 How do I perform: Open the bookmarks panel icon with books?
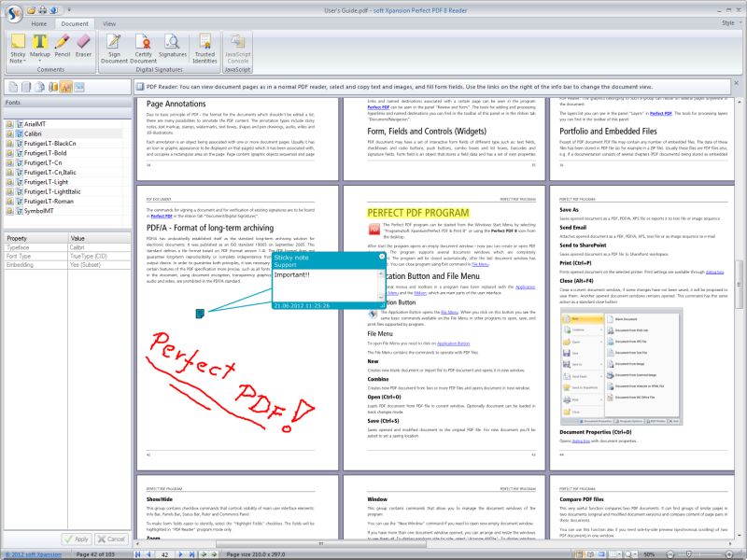(53, 87)
